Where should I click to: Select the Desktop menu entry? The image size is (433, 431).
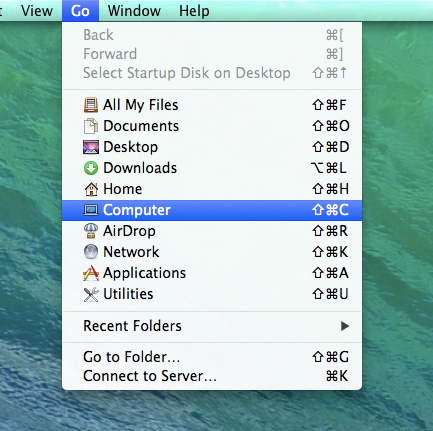[212, 147]
